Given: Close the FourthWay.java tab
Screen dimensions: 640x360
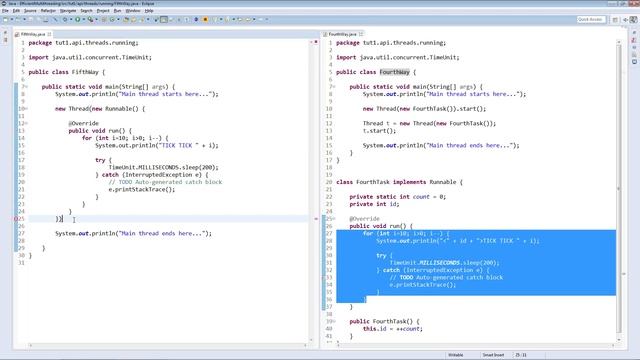Looking at the screenshot, I should 361,34.
